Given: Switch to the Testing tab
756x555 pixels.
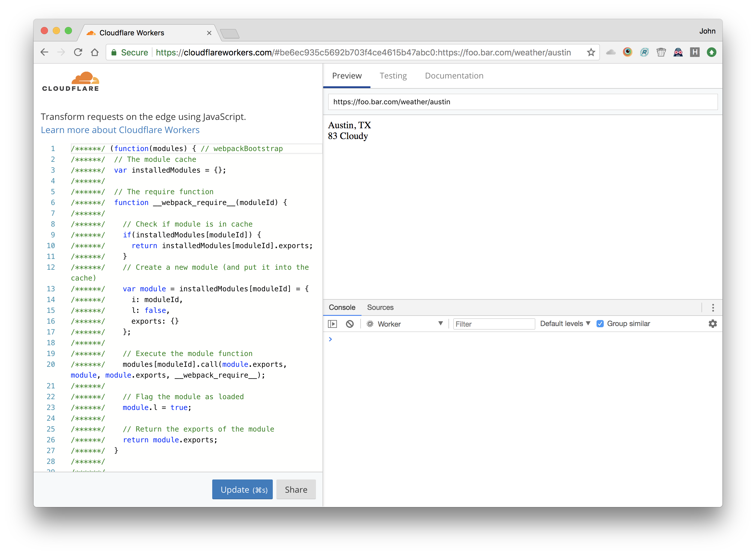Looking at the screenshot, I should point(393,75).
